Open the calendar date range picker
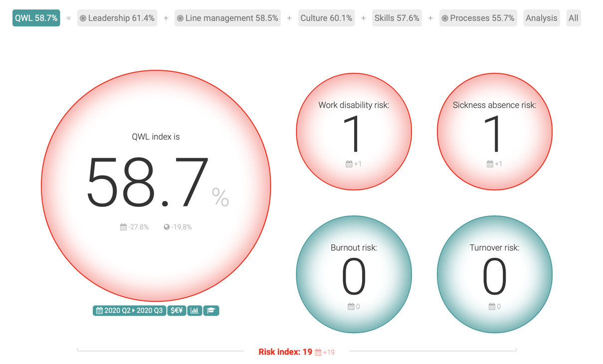 99,310
